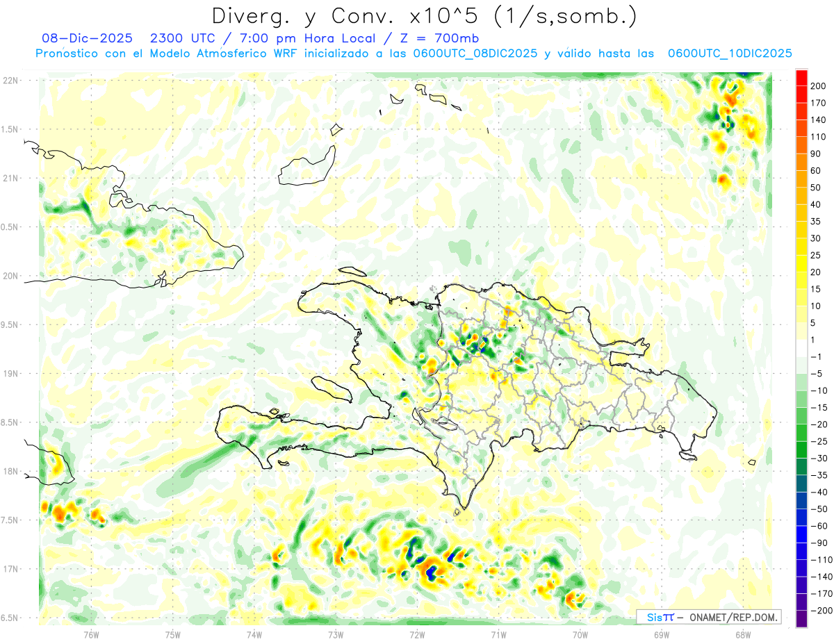The image size is (834, 644).
Task: Click the colorbar value '110'
Action: click(x=819, y=137)
